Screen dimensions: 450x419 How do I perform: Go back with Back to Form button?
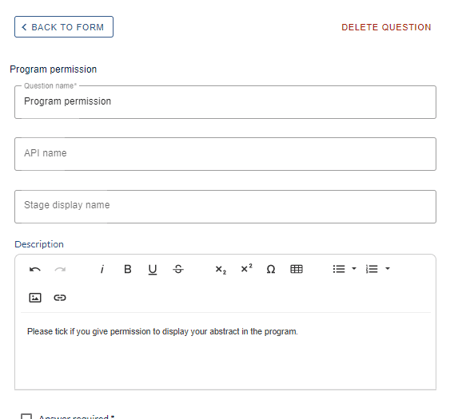pos(64,27)
